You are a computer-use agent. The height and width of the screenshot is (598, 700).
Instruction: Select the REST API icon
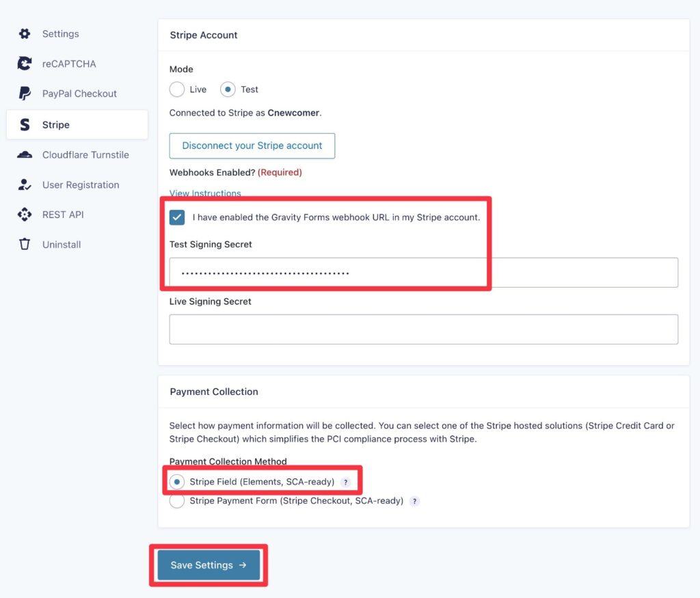pos(25,214)
